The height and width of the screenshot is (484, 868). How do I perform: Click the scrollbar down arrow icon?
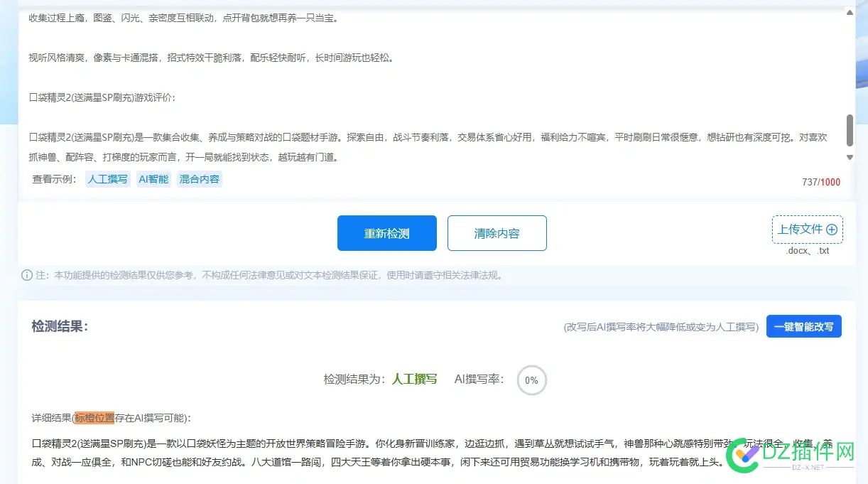(x=850, y=157)
